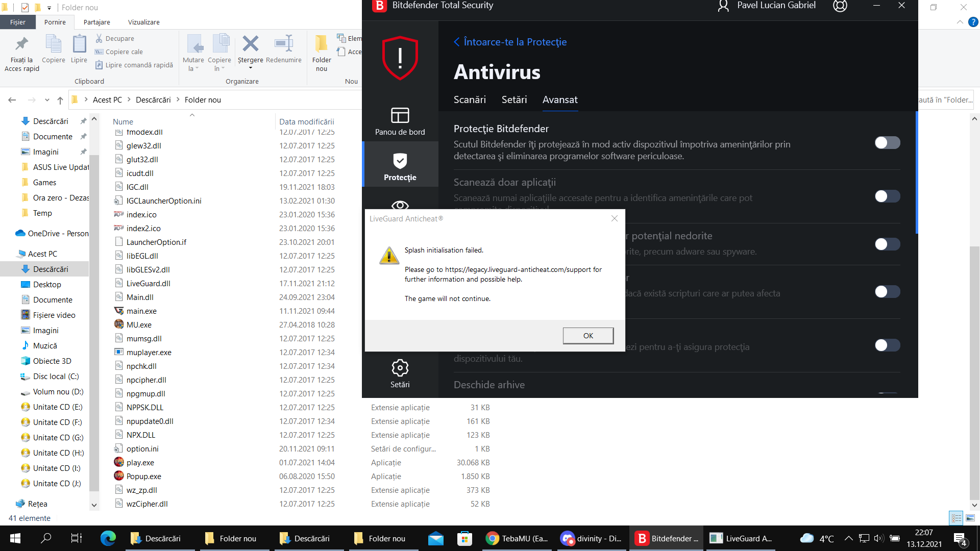Select the IGCLauncherOption.ini file
Viewport: 980px width, 551px height.
[158, 201]
